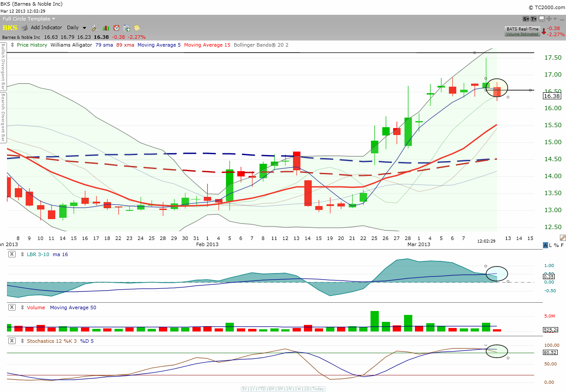The image size is (566, 392).
Task: Open the Full Circle Template dropdown
Action: point(29,19)
